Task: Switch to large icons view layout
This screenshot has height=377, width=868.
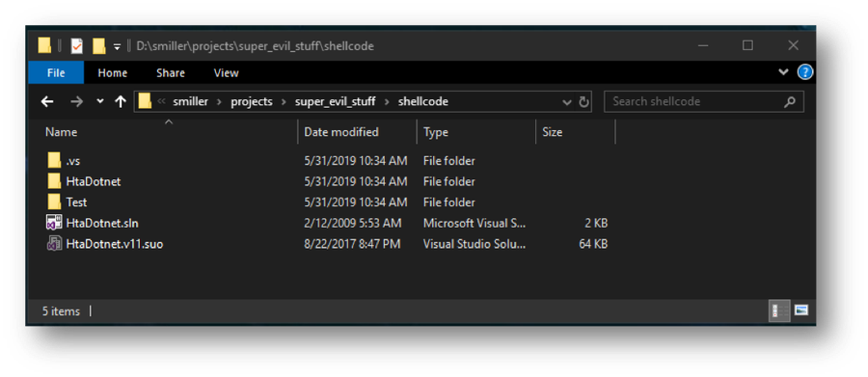Action: tap(801, 311)
